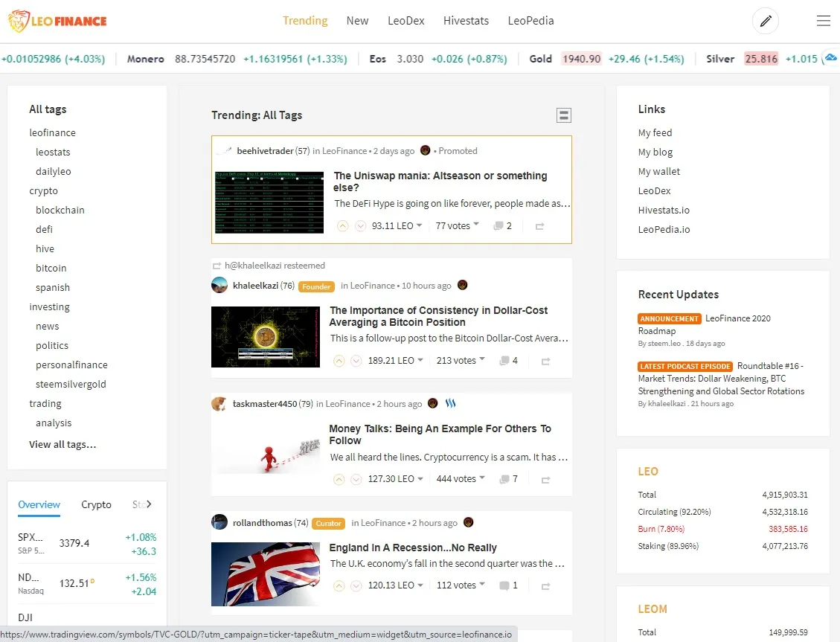840x642 pixels.
Task: Click the Steem icon beside taskmaster4450's post
Action: [x=451, y=403]
